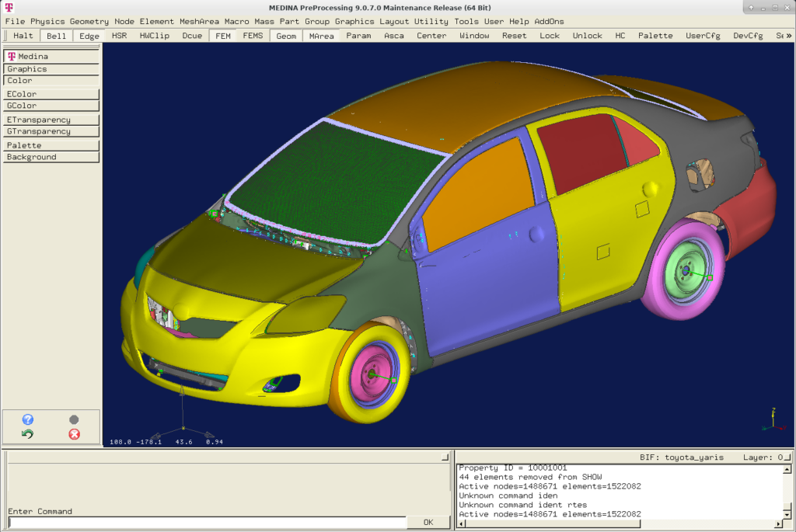Click the Enter Command input field
The height and width of the screenshot is (532, 796).
point(208,523)
